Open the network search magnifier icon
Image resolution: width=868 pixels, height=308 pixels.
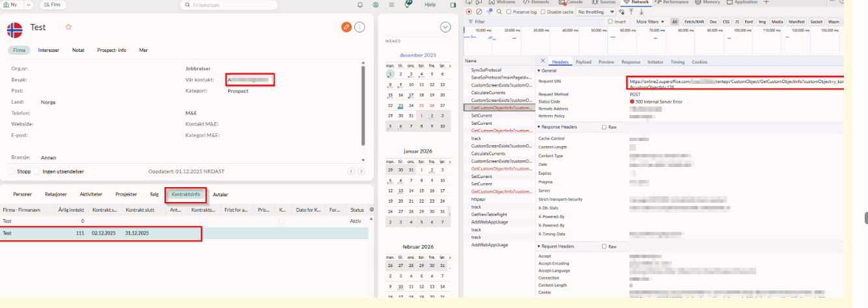499,12
